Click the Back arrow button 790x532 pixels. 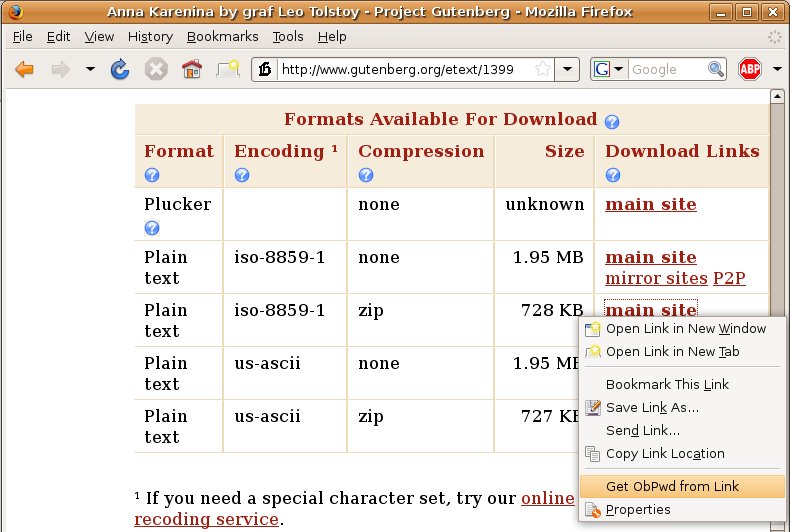(x=24, y=69)
